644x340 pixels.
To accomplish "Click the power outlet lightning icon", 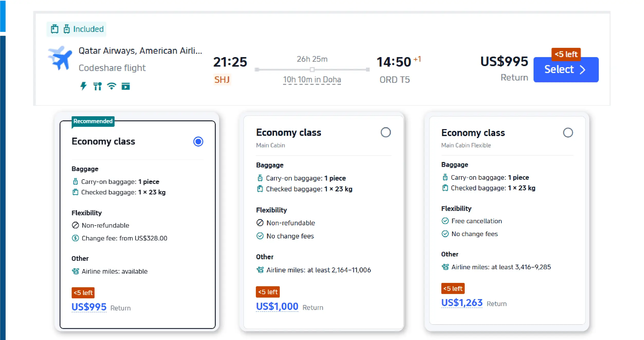I will click(83, 86).
